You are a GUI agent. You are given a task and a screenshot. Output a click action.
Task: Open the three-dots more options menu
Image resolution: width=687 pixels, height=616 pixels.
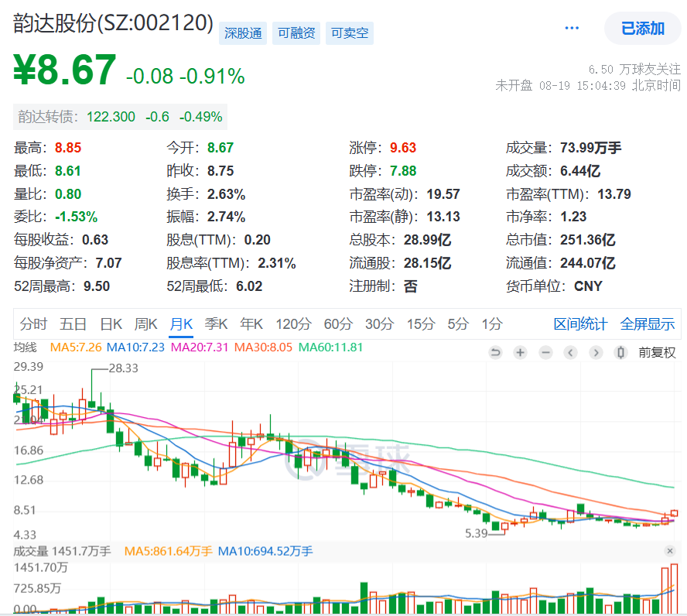(x=571, y=29)
